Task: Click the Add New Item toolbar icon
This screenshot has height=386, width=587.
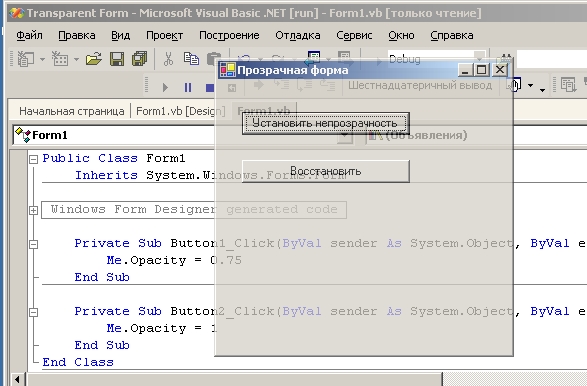Action: click(x=60, y=59)
